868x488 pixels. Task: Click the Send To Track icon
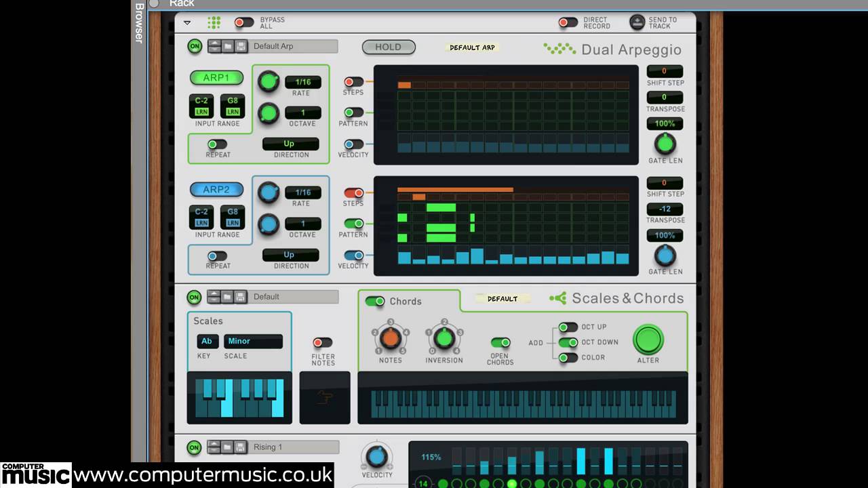[x=637, y=22]
